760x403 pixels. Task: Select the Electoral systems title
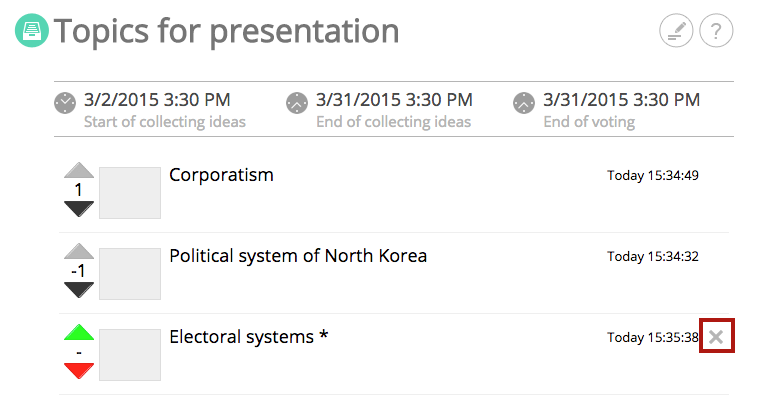tap(249, 337)
